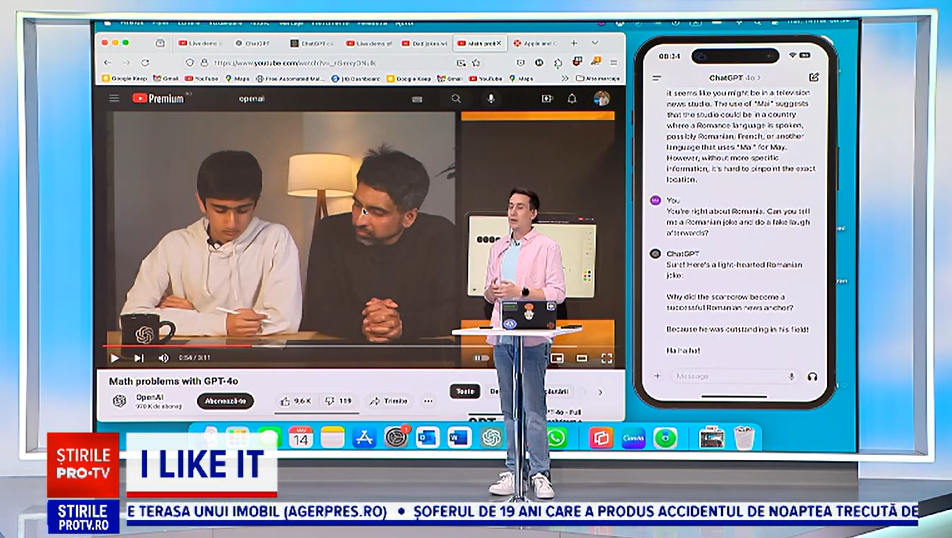Toggle YouTube autoplay switch
This screenshot has width=952, height=538.
pyautogui.click(x=481, y=357)
